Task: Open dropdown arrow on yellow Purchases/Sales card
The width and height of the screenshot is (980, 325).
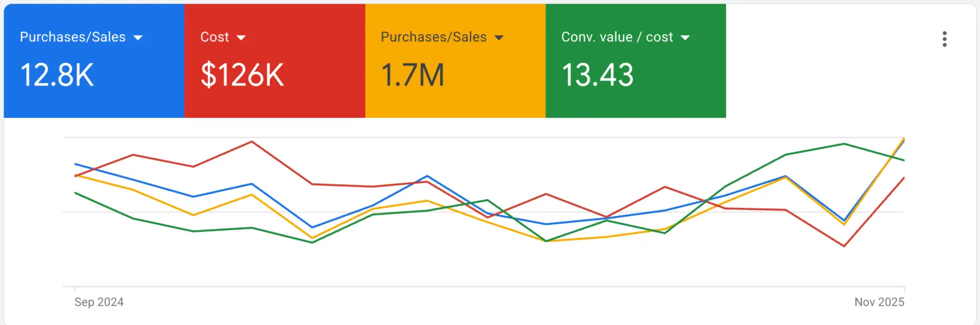Action: [499, 38]
